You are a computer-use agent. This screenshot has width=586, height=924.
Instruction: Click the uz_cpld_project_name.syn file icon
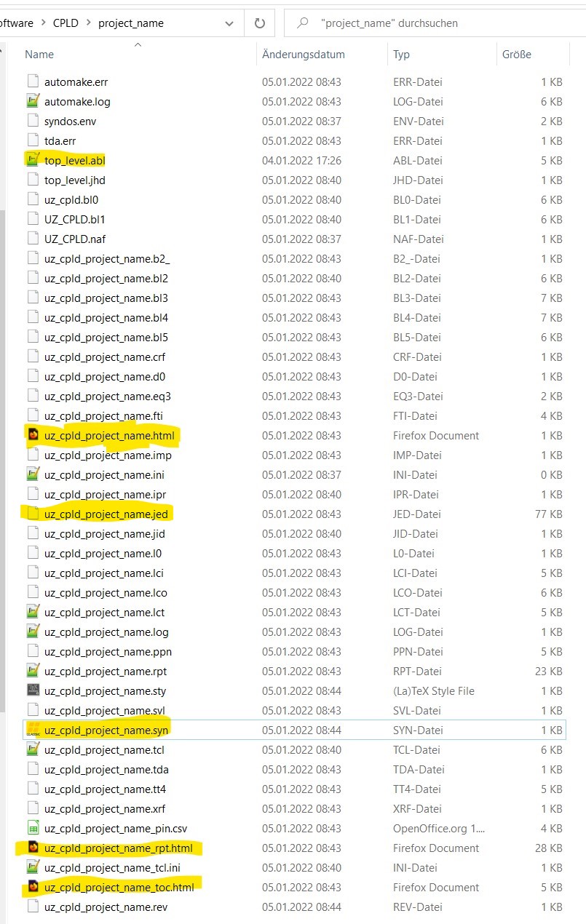[33, 730]
